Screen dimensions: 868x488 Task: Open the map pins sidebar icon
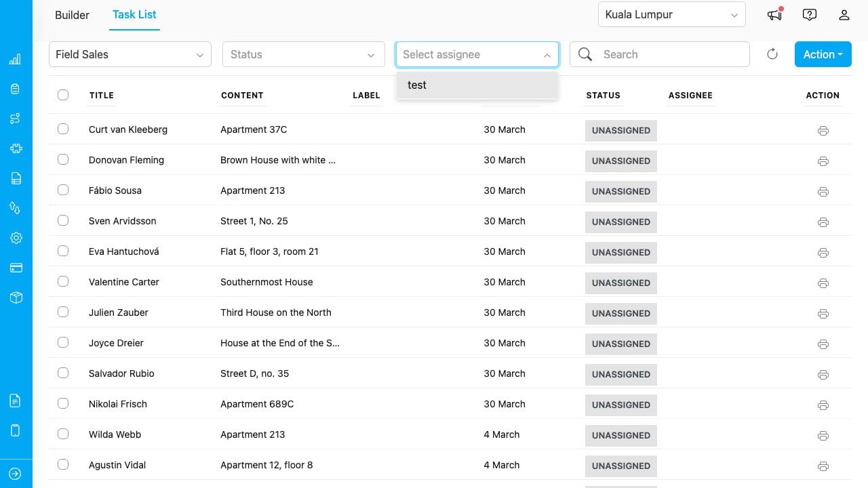(15, 208)
